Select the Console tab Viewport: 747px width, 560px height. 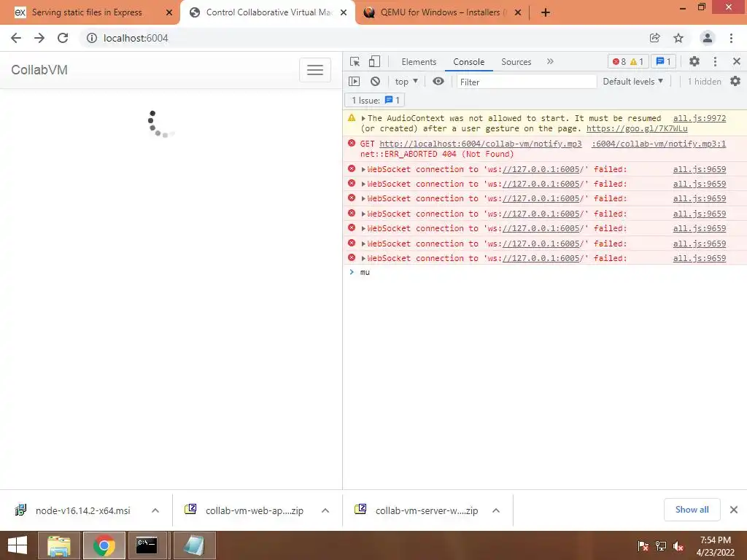click(x=469, y=62)
